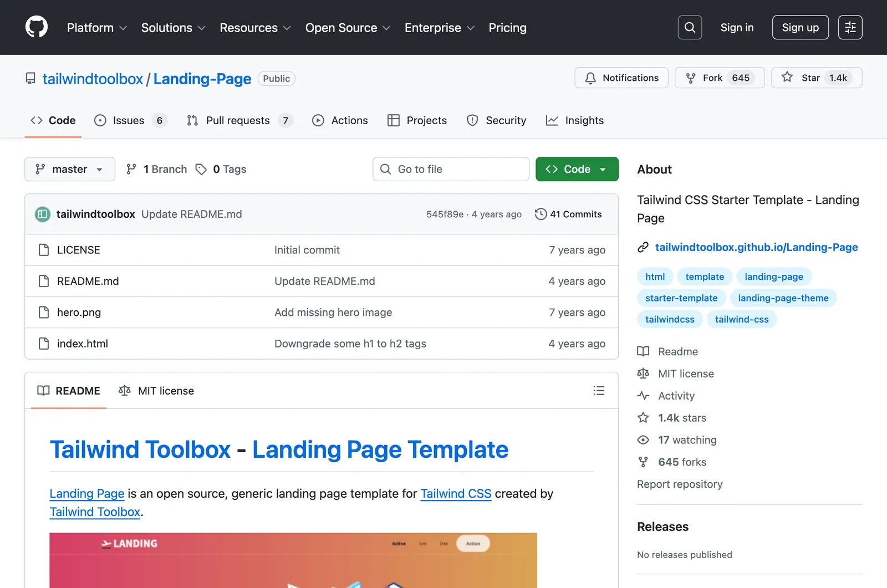Switch to the Security tab
The image size is (887, 588).
click(x=496, y=120)
